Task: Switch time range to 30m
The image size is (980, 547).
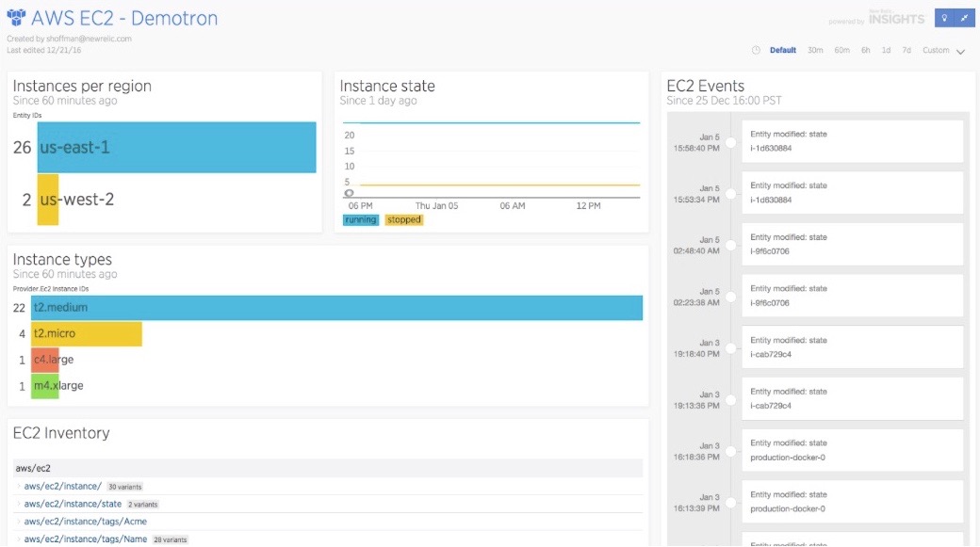Action: 815,50
